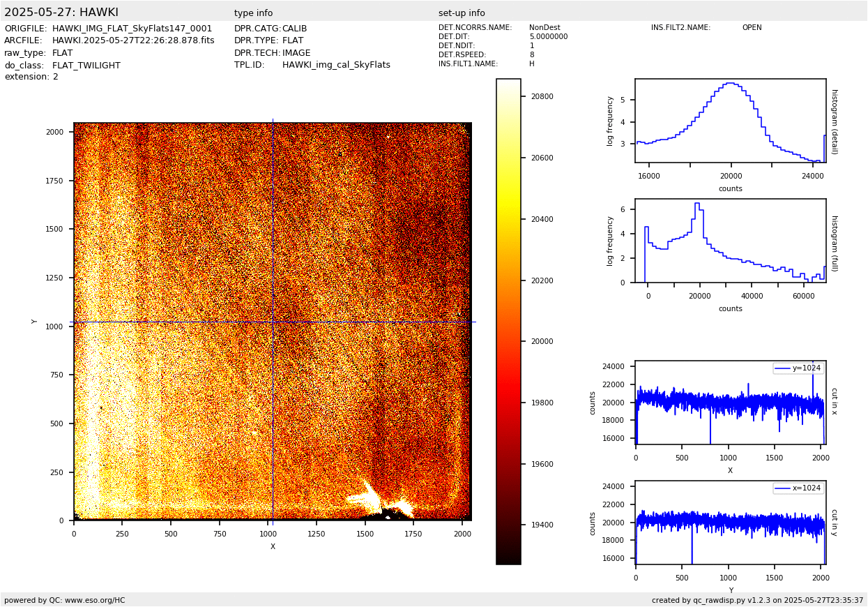Click the '2025-05-27: HAWKI' title
The width and height of the screenshot is (868, 607).
pos(61,13)
